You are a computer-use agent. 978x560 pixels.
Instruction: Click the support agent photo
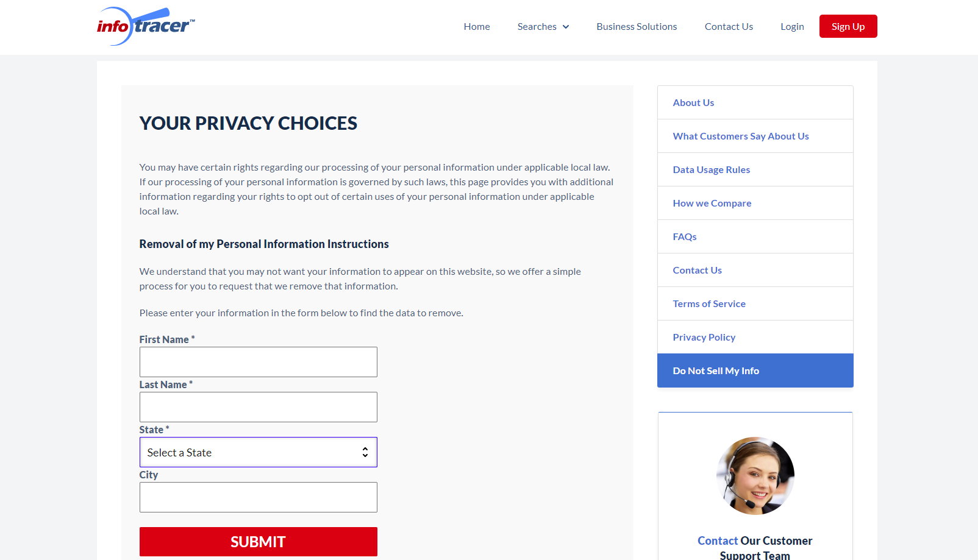(x=755, y=476)
